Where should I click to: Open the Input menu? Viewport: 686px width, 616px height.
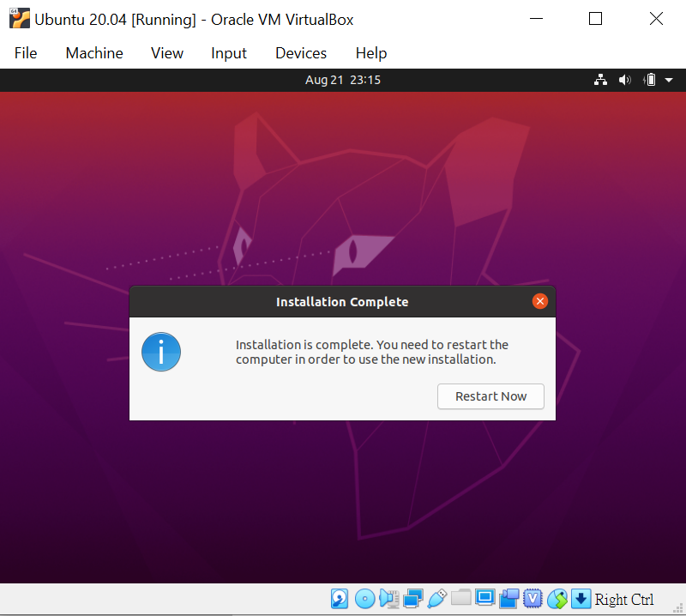[x=229, y=53]
